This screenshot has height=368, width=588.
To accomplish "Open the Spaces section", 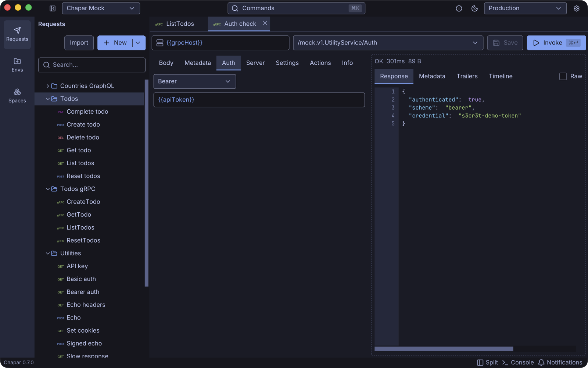I will [x=17, y=96].
